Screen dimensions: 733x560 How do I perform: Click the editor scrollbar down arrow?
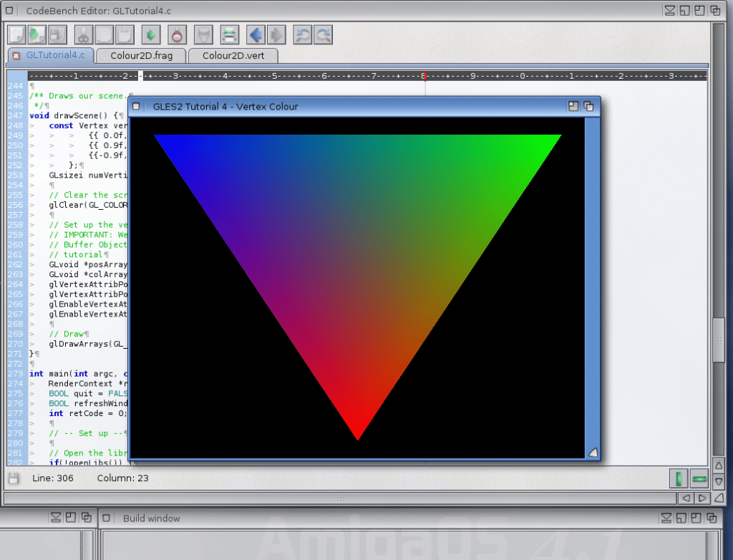719,481
